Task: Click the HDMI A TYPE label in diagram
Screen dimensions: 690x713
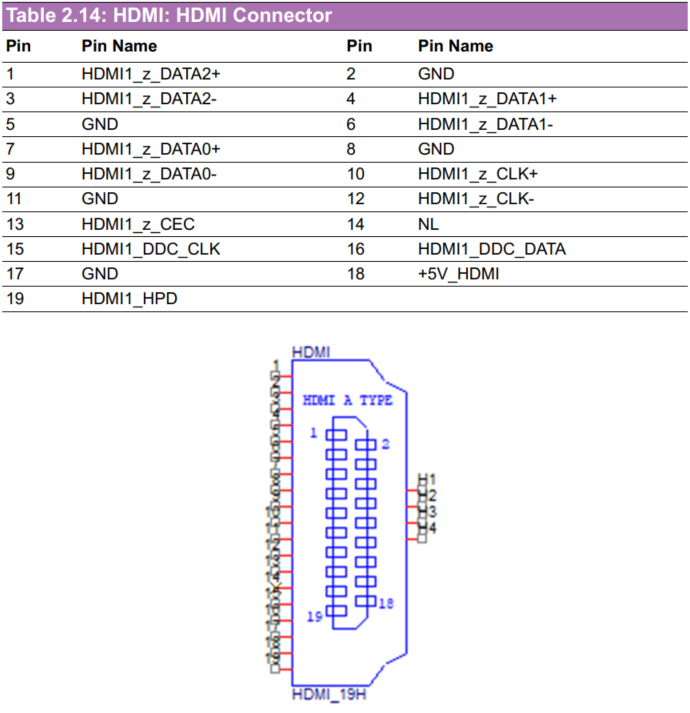Action: (347, 401)
